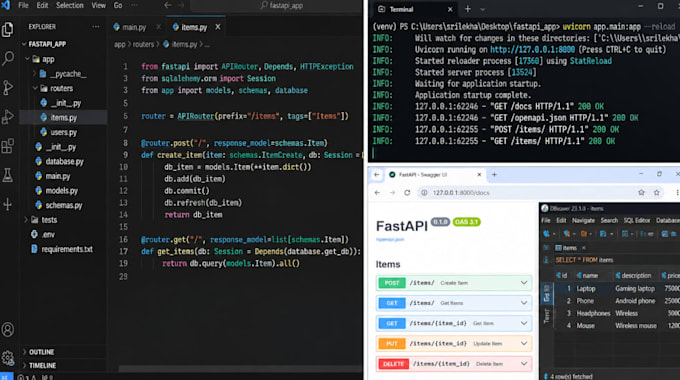
Task: Open Source Control view in activity bar
Action: [x=8, y=88]
